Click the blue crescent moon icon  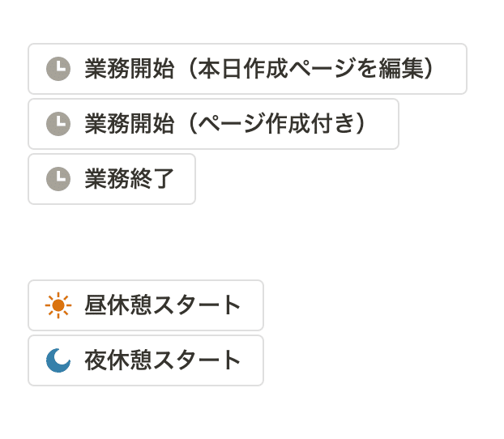(x=58, y=360)
